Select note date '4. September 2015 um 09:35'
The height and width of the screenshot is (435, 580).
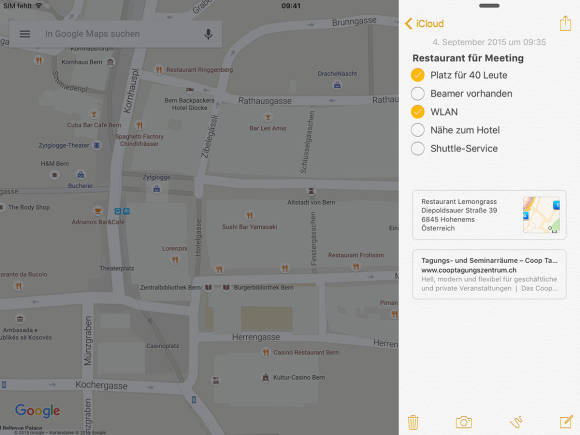click(x=489, y=42)
